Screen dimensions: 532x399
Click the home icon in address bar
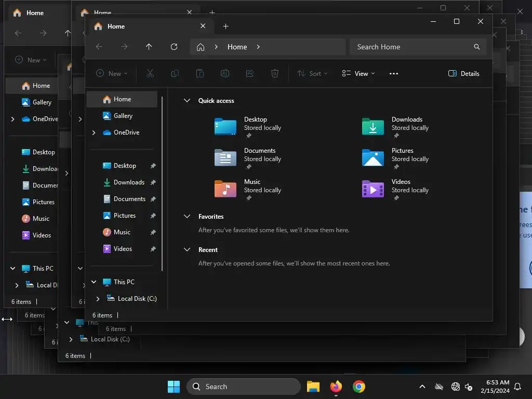(201, 47)
